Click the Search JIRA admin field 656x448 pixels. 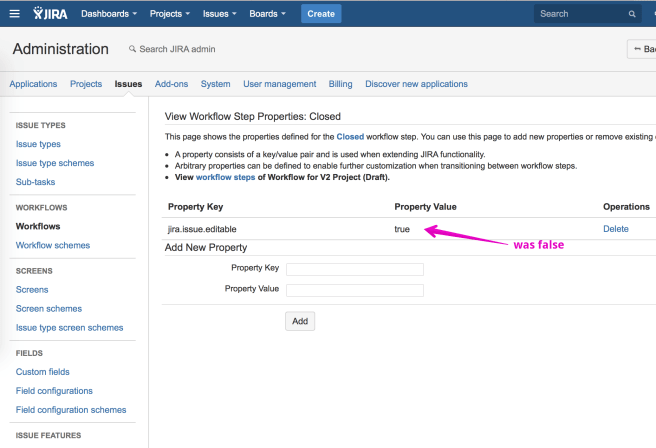[178, 49]
